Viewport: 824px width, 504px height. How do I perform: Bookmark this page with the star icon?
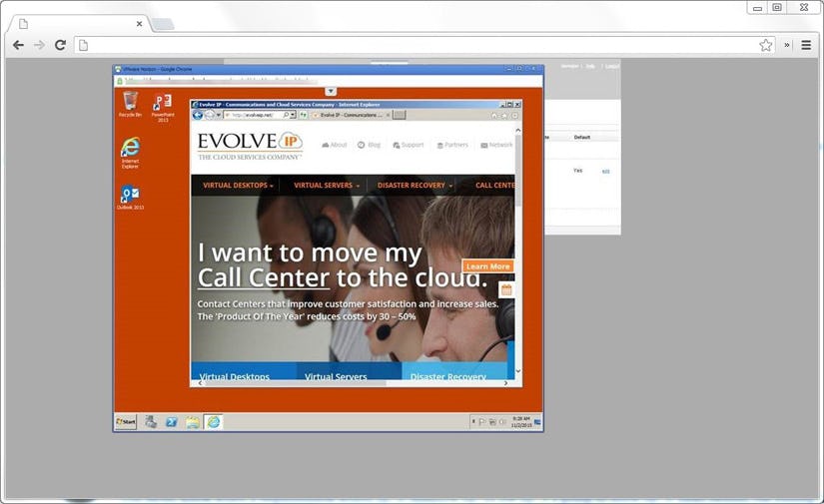pos(766,45)
